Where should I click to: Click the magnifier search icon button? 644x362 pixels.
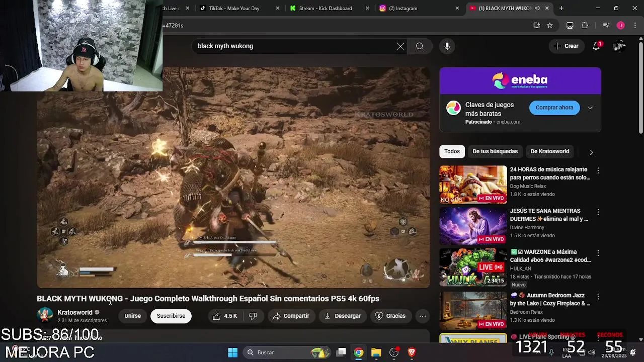(420, 46)
